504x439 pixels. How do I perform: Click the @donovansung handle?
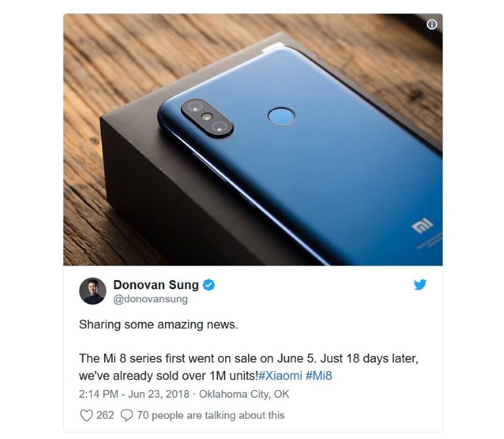point(151,299)
